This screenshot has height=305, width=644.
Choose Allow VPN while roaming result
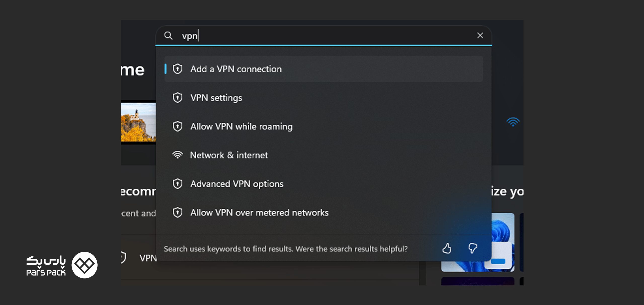(x=324, y=126)
